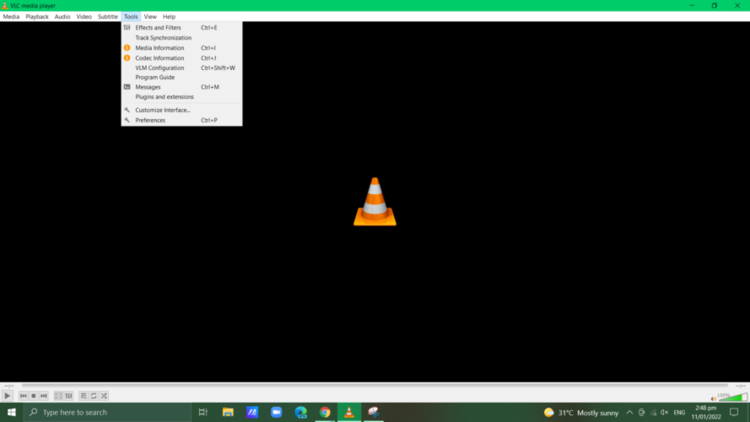This screenshot has width=750, height=422.
Task: Click the playback seek bar
Action: point(375,385)
